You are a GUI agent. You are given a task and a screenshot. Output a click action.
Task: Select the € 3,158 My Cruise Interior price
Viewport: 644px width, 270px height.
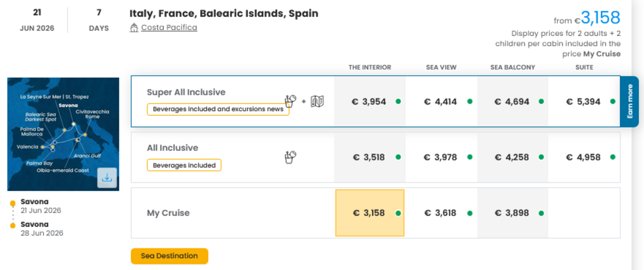tap(370, 213)
